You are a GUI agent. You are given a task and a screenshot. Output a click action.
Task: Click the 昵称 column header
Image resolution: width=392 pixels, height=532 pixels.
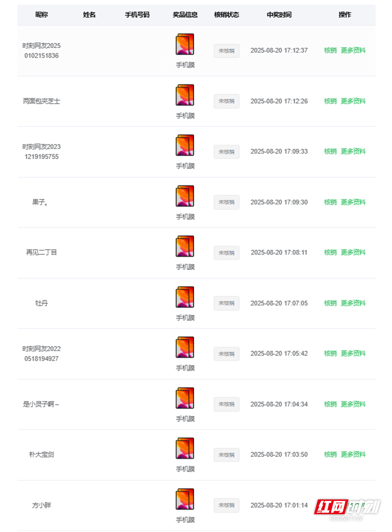pyautogui.click(x=42, y=15)
